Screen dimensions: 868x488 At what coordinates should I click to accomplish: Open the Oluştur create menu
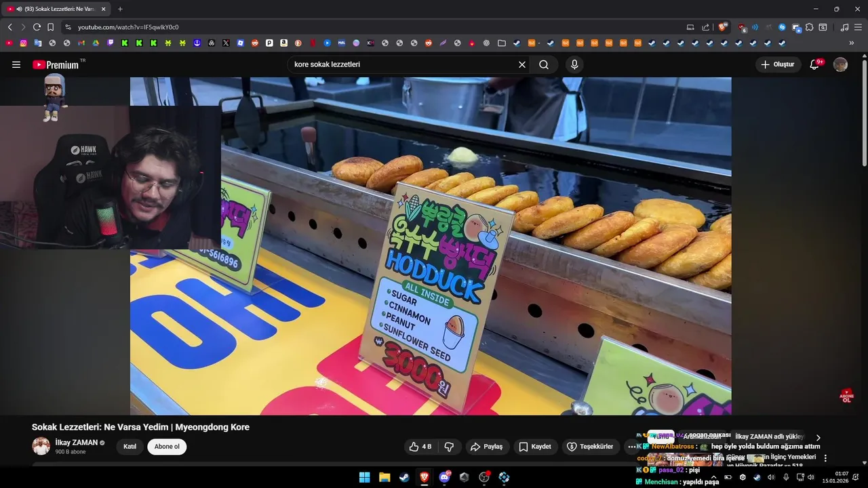778,64
